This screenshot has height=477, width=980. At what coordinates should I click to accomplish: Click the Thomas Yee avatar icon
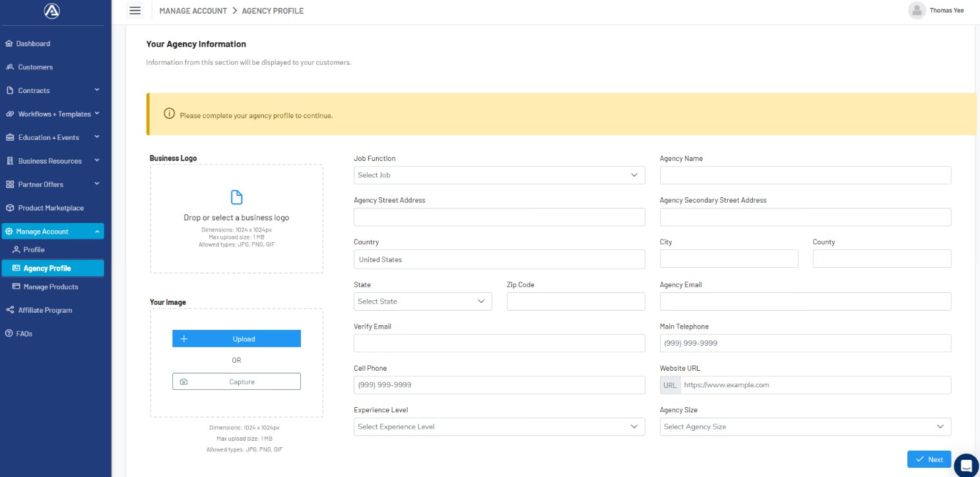tap(917, 11)
